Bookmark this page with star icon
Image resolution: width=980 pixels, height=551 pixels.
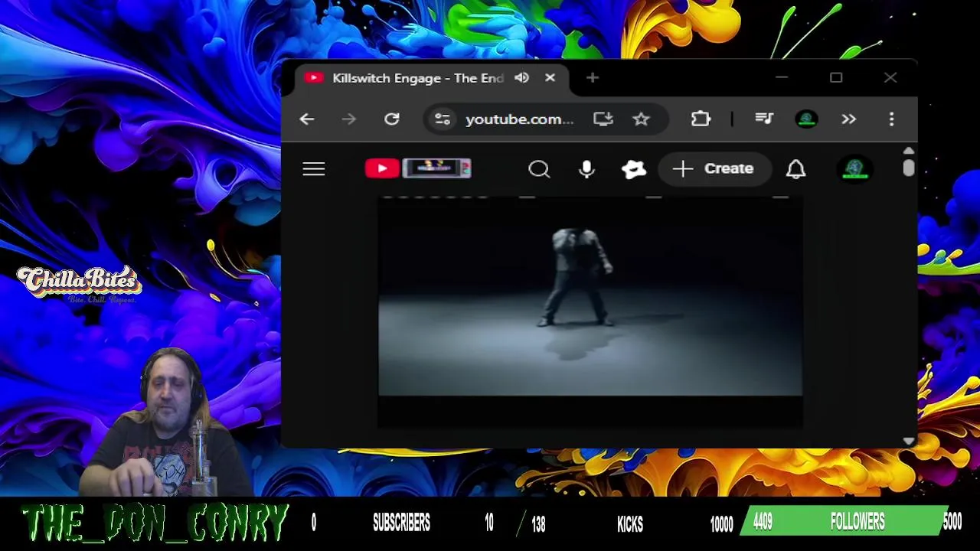pos(641,119)
